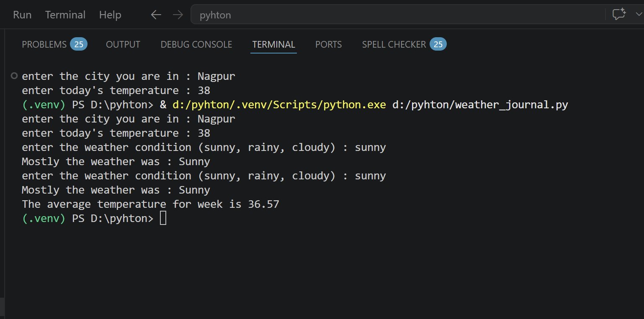Click the python.exe path in terminal
The height and width of the screenshot is (319, 644).
tap(279, 105)
